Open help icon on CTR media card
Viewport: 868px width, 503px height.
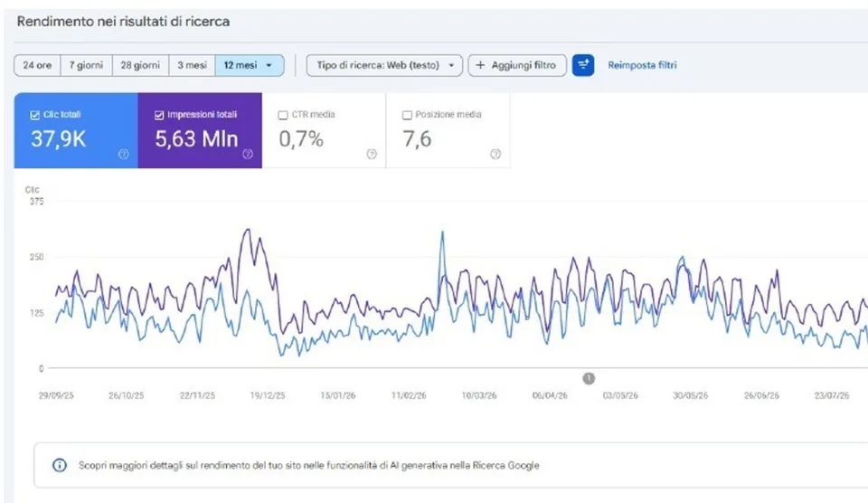click(x=372, y=154)
